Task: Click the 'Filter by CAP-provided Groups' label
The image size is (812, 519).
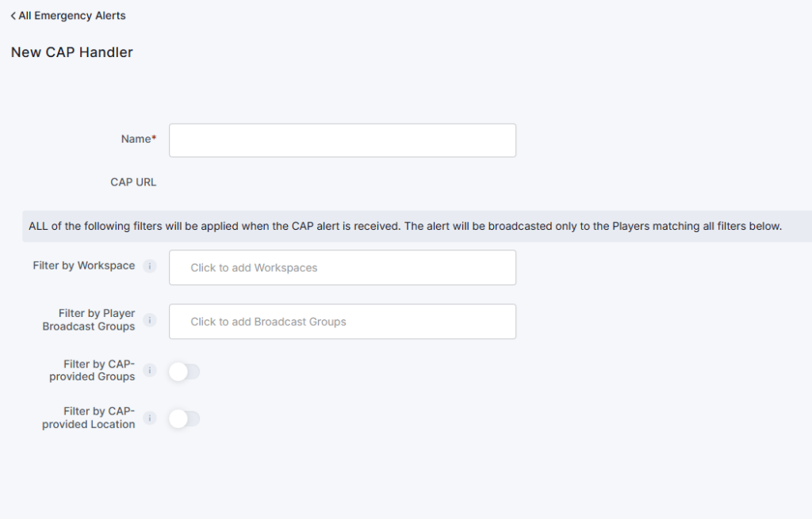Action: [92, 370]
